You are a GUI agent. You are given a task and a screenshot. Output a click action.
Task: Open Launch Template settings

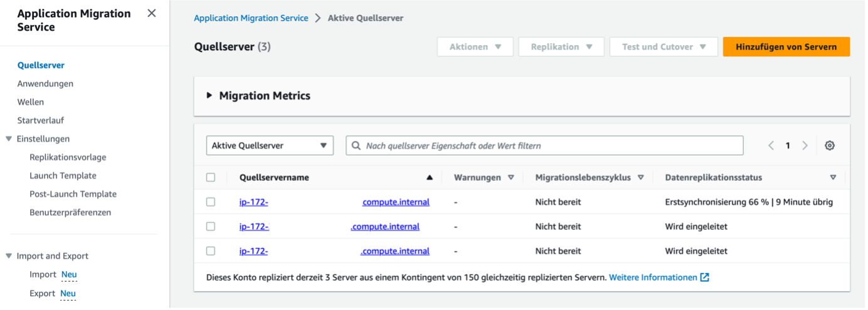click(x=63, y=175)
